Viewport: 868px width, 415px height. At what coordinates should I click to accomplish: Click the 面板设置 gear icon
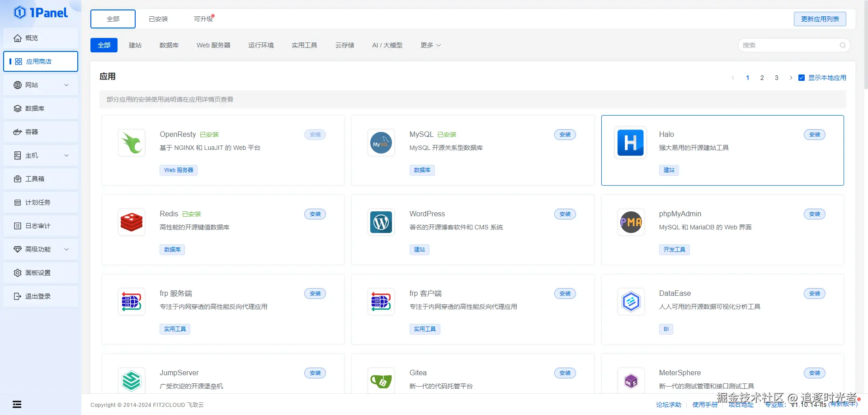point(18,273)
